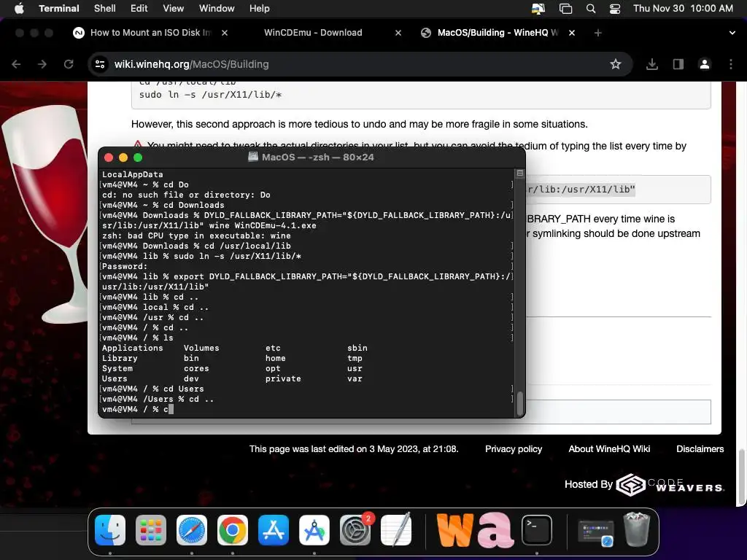Screen dimensions: 747x560
Task: Open the Chrome three-dot menu
Action: pos(731,64)
